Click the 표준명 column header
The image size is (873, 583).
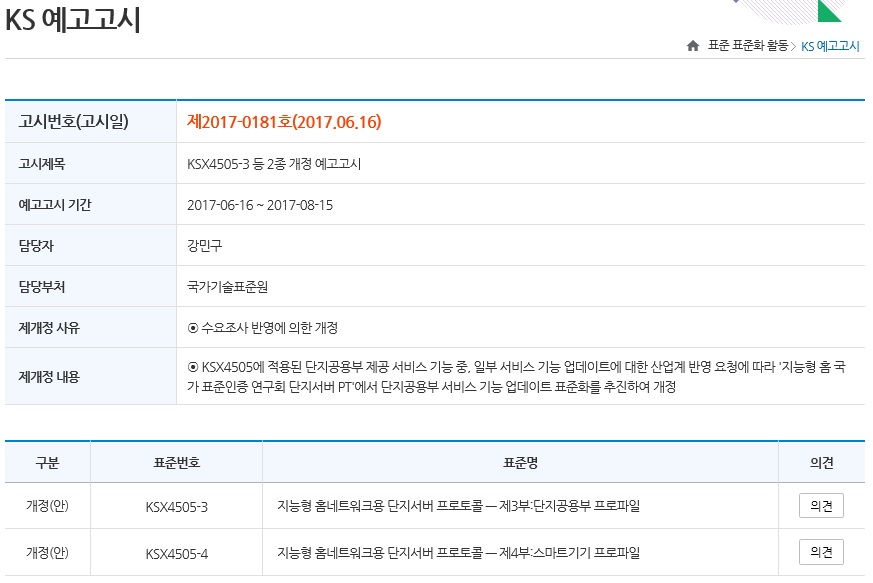tap(521, 460)
